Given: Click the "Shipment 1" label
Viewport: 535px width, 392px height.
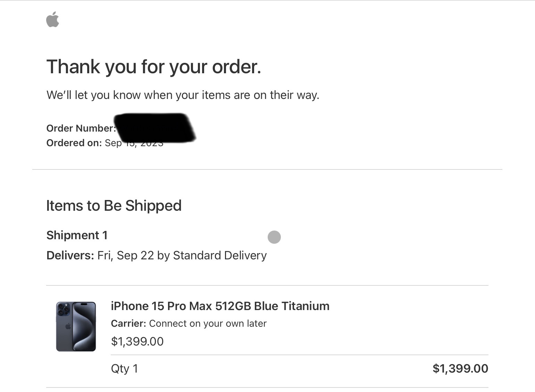Looking at the screenshot, I should click(77, 235).
